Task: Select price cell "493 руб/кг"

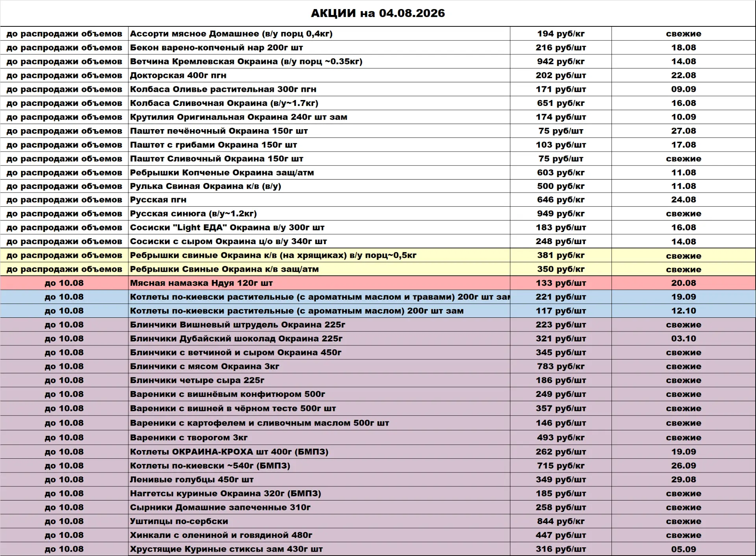Action: click(561, 437)
